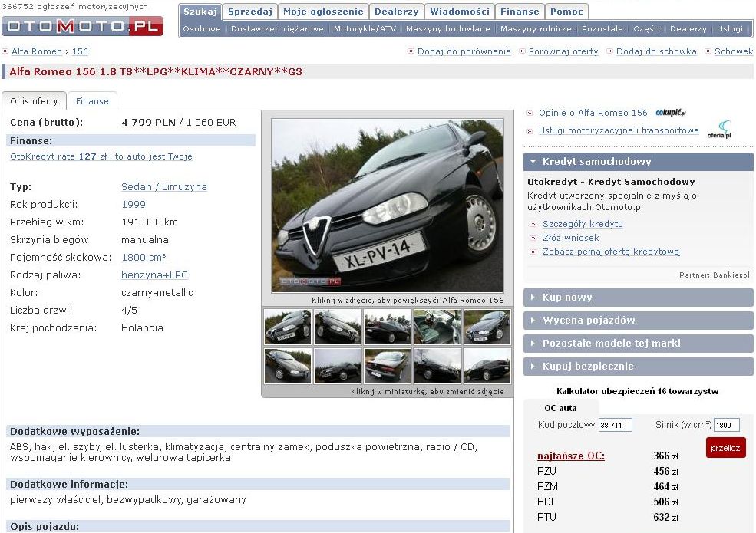Image resolution: width=756 pixels, height=533 pixels.
Task: Select third thumbnail in top row
Action: 388,327
